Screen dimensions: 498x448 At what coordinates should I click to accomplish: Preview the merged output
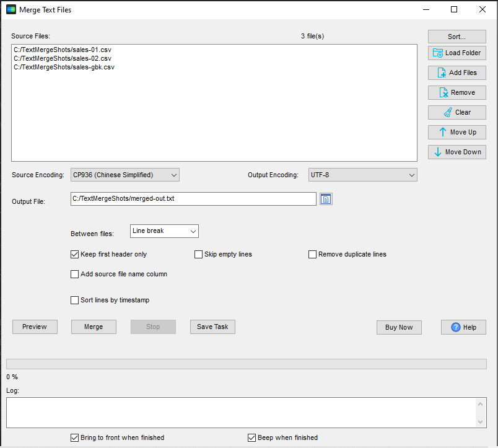(x=35, y=327)
